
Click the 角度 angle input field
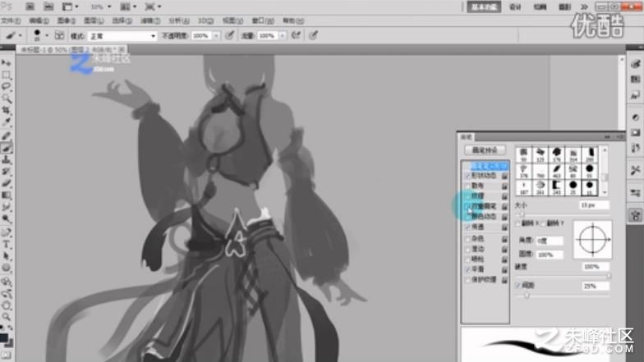click(x=549, y=241)
